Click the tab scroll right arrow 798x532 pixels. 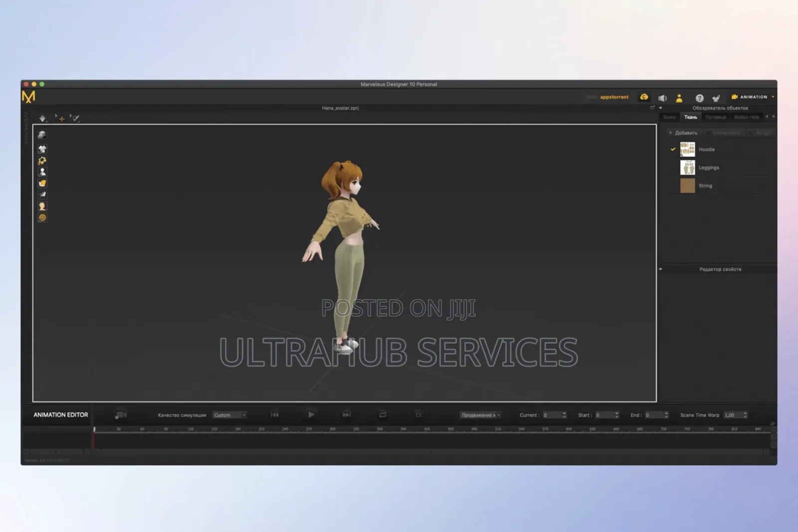774,117
